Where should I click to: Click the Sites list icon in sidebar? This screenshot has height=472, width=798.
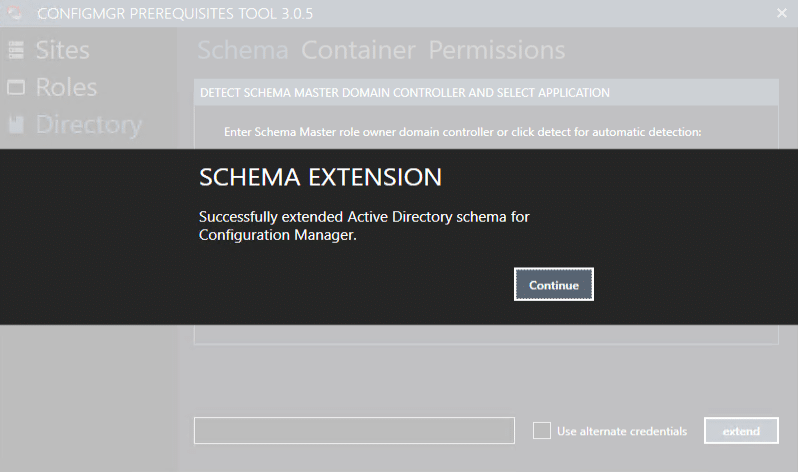[16, 51]
